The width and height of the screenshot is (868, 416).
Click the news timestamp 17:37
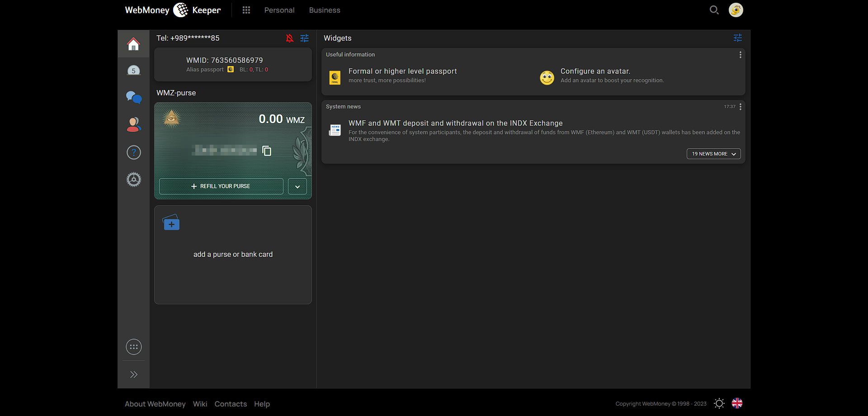(x=729, y=107)
